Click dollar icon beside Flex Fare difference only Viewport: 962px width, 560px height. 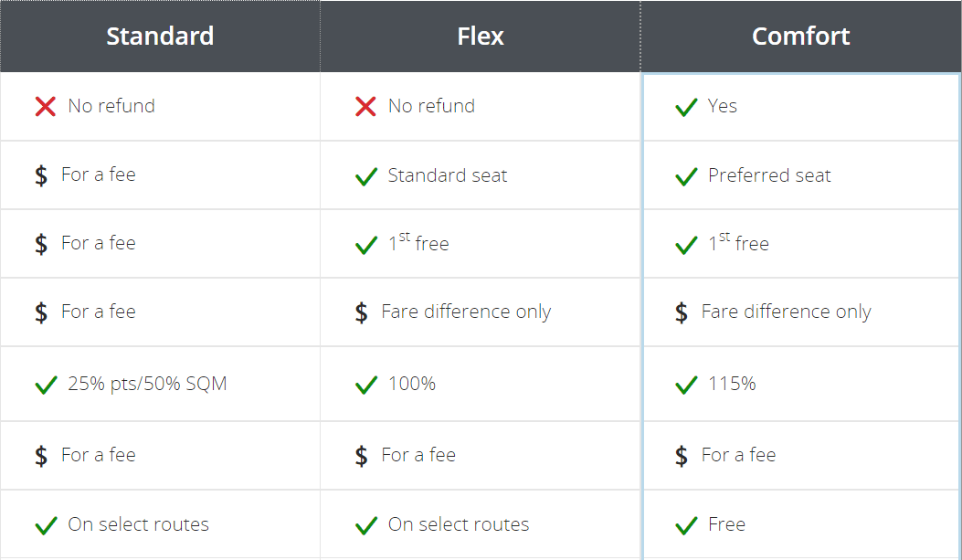362,312
